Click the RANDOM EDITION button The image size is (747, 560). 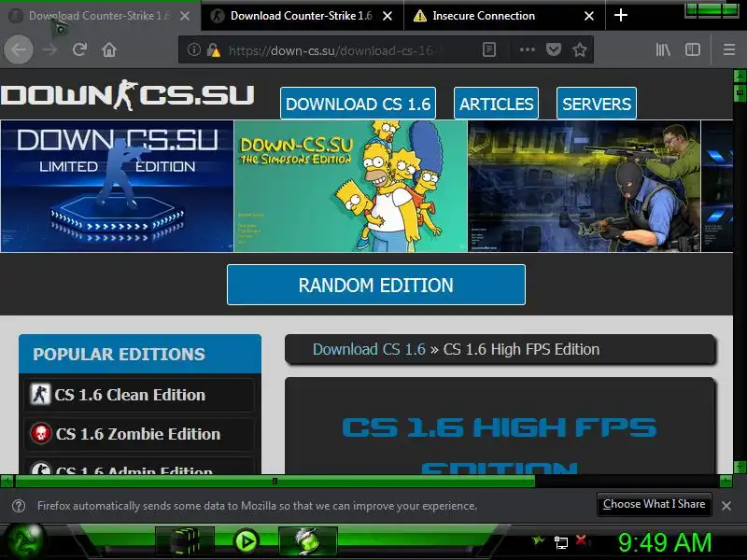click(376, 285)
